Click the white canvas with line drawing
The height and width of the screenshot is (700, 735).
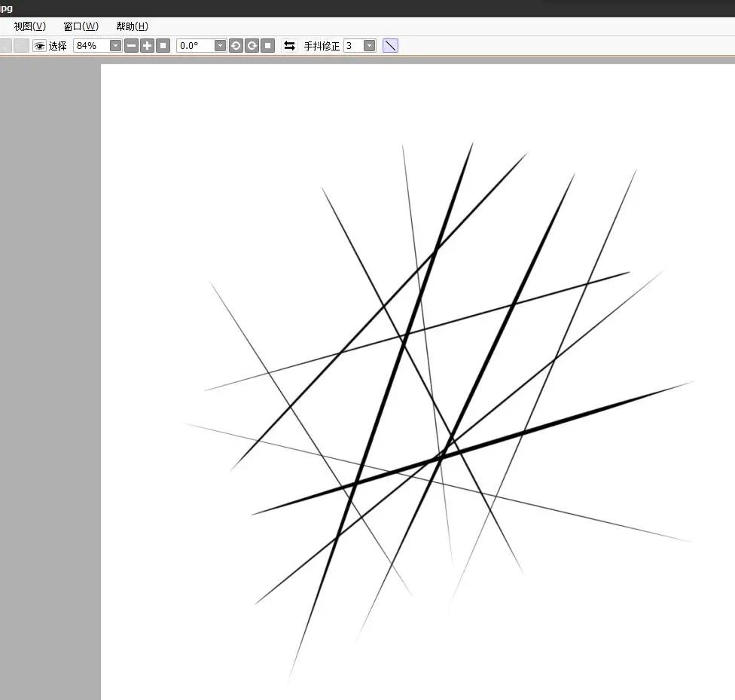click(x=414, y=377)
